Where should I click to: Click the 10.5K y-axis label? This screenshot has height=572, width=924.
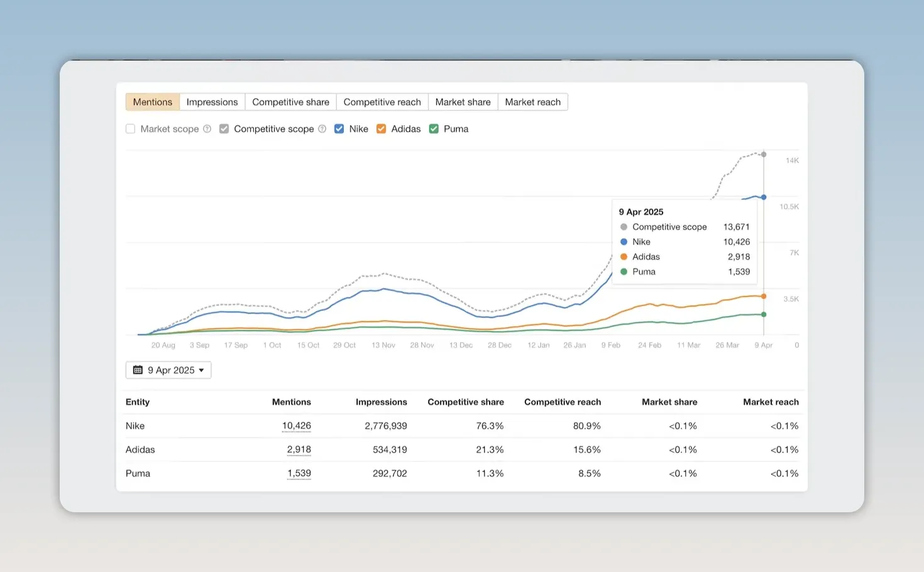point(789,207)
